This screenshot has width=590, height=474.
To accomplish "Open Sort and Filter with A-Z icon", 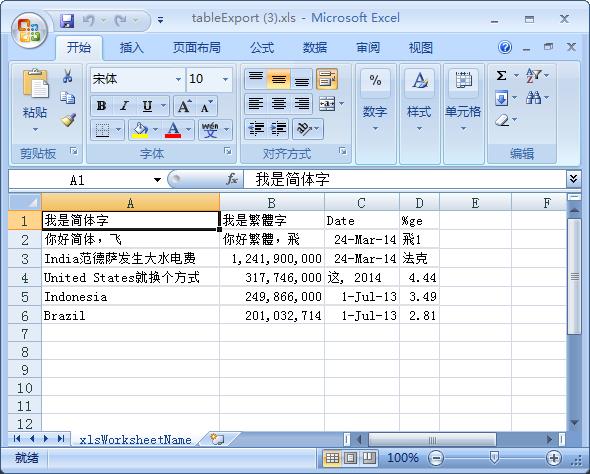I will pos(534,75).
